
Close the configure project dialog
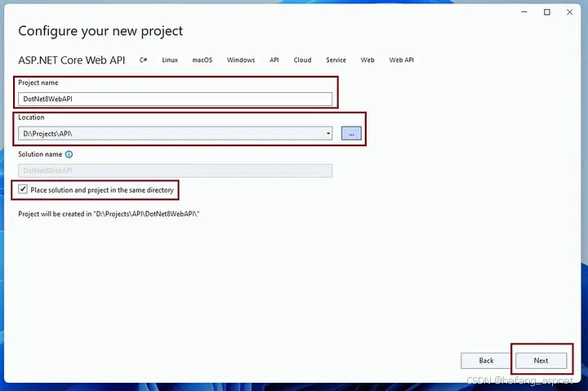click(570, 12)
